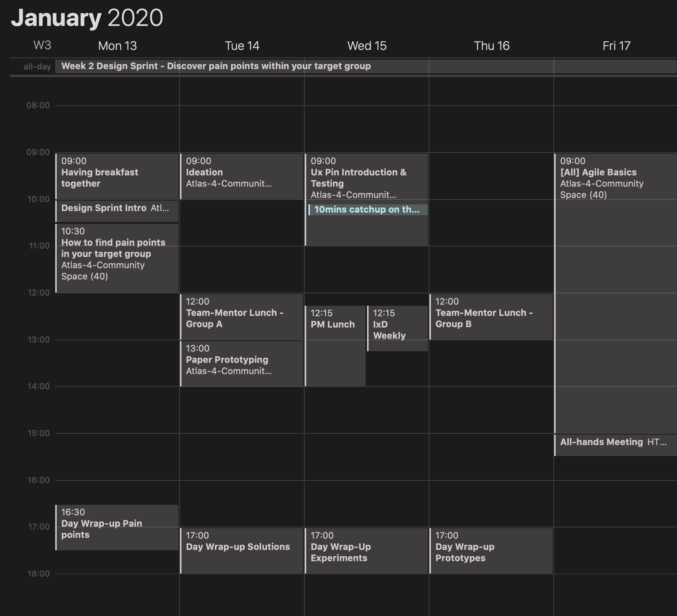Select the IxD Weekly event
The width and height of the screenshot is (677, 616).
click(397, 328)
